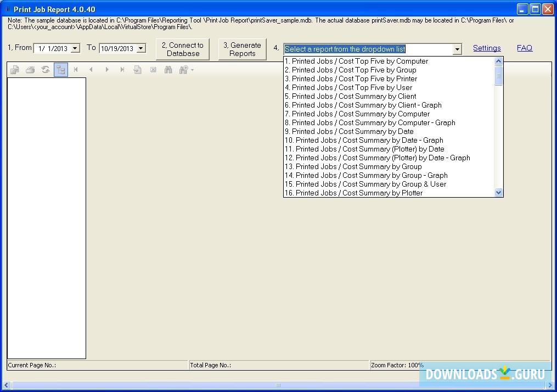Image resolution: width=557 pixels, height=392 pixels.
Task: Select report 11 Summary (Plotter) by Date
Action: 389,149
